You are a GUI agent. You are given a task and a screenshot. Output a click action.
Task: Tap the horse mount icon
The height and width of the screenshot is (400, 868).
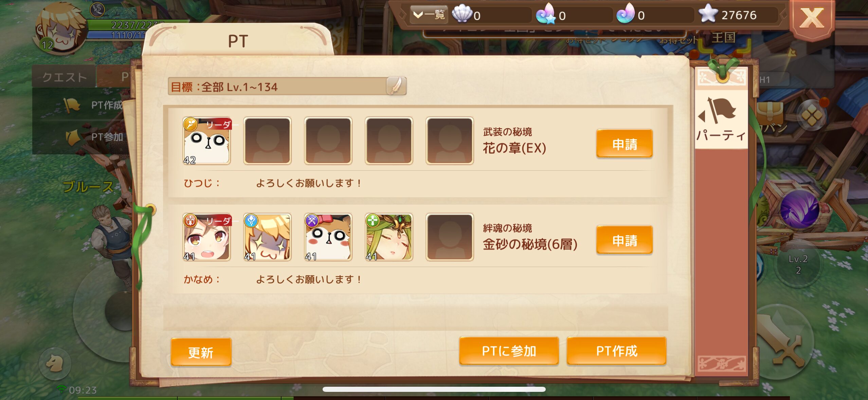(55, 364)
